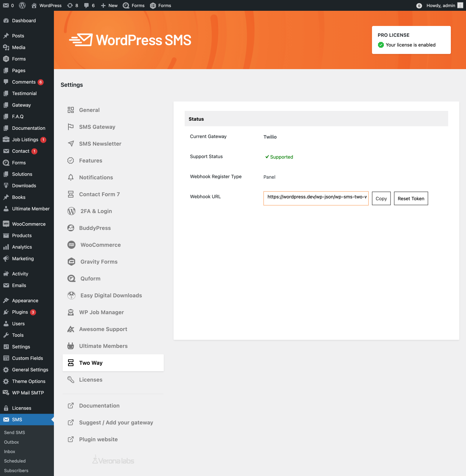Viewport: 466px width, 476px height.
Task: Open the updates icon showing 8
Action: tap(72, 5)
